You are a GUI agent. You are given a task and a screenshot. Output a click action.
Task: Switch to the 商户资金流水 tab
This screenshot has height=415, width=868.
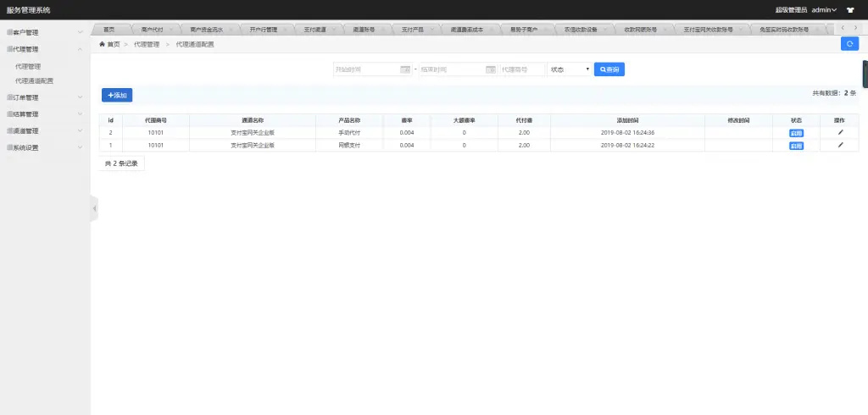[207, 30]
